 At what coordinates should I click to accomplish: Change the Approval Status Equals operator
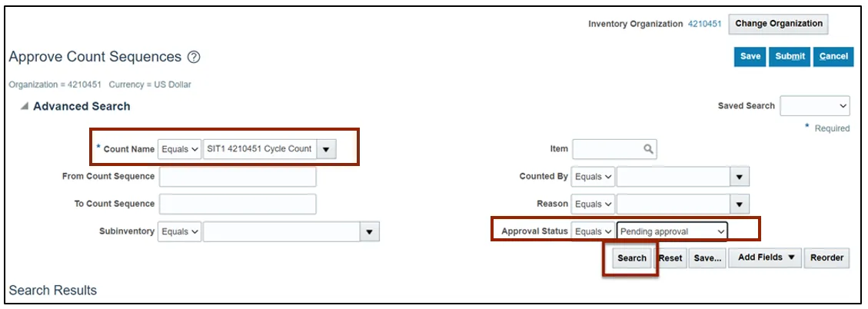[x=594, y=231]
